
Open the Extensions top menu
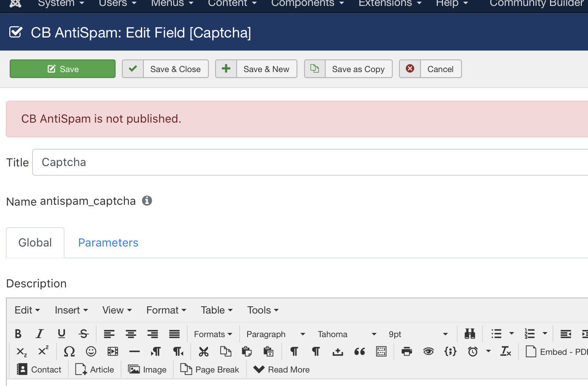[x=390, y=3]
